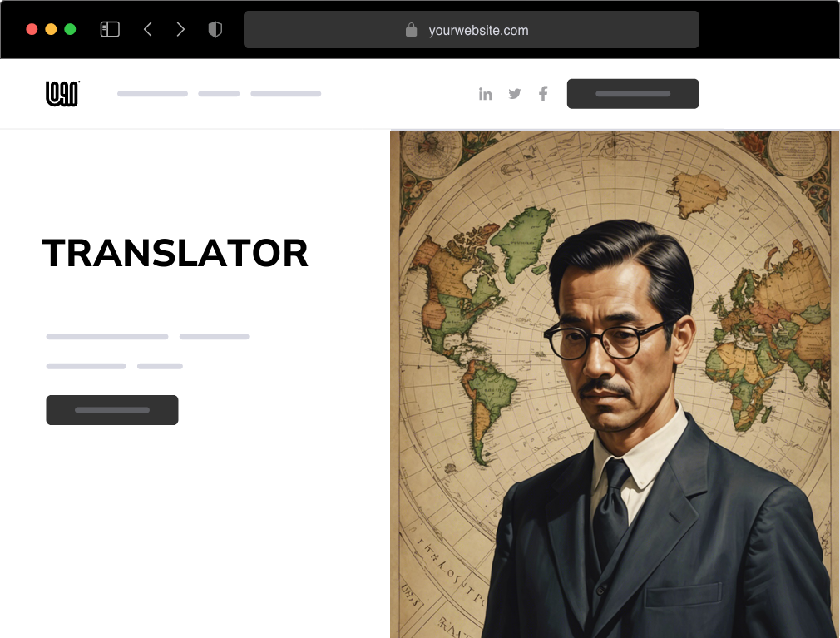Open the dark call-to-action button in header
840x638 pixels.
click(633, 93)
